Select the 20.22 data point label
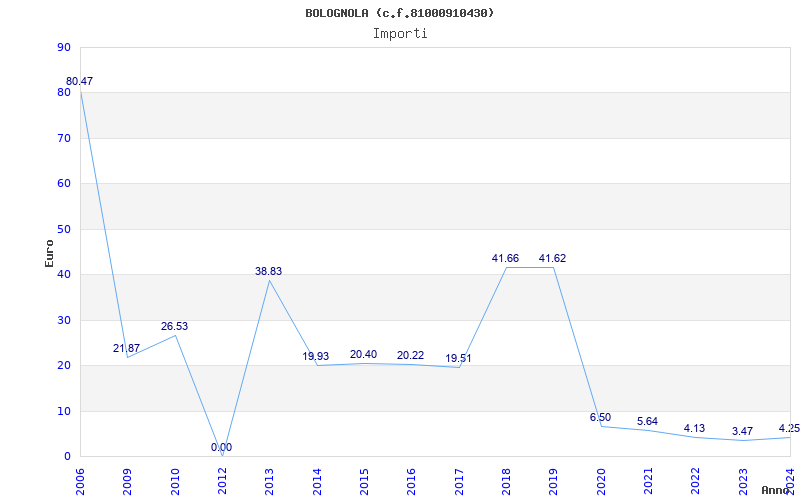This screenshot has width=800, height=500. click(x=411, y=356)
